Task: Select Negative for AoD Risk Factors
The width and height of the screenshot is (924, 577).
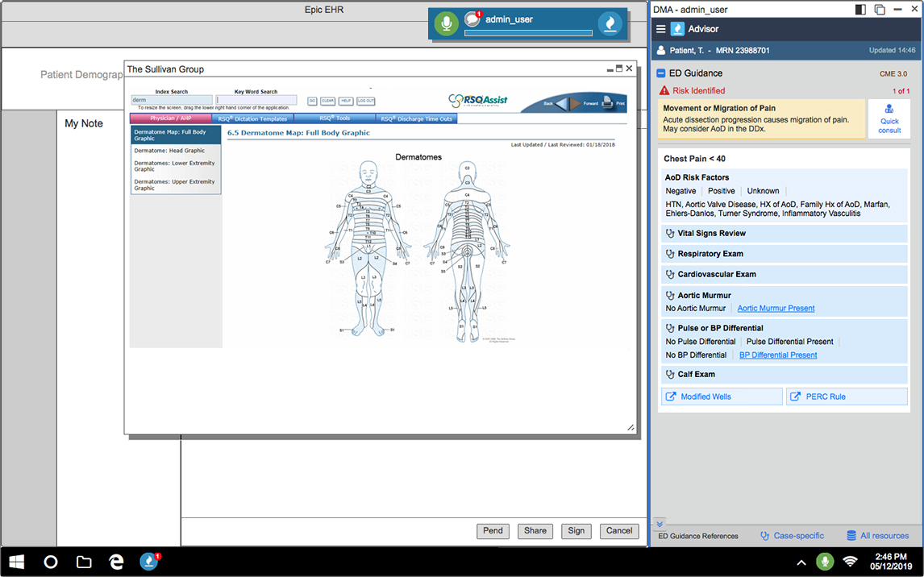Action: pyautogui.click(x=681, y=191)
